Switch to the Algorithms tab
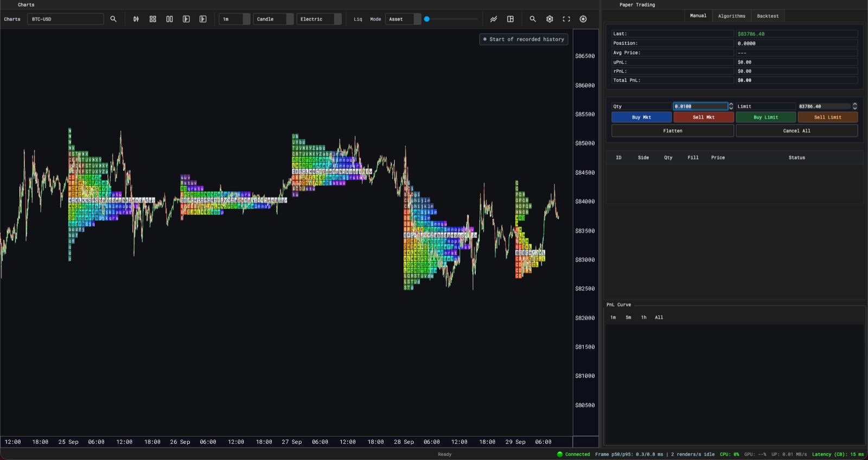The height and width of the screenshot is (460, 868). (x=732, y=16)
